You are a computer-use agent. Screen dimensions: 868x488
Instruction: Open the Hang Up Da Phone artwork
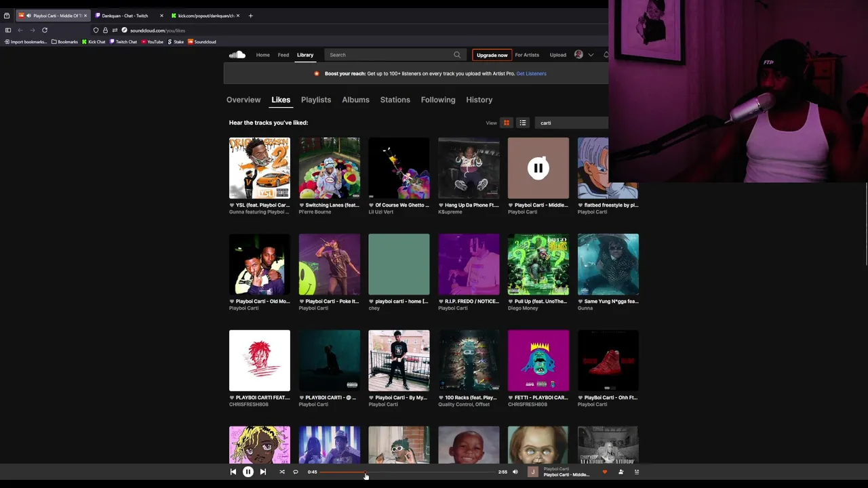click(x=469, y=168)
